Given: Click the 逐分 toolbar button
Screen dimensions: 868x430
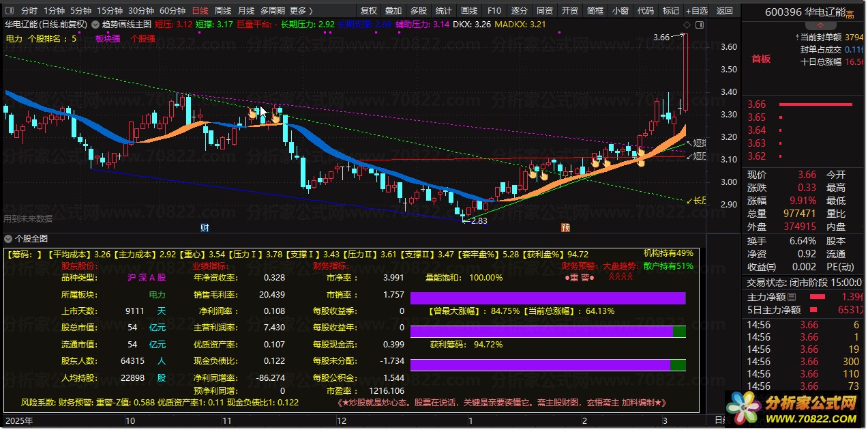Looking at the screenshot, I should click(x=520, y=11).
